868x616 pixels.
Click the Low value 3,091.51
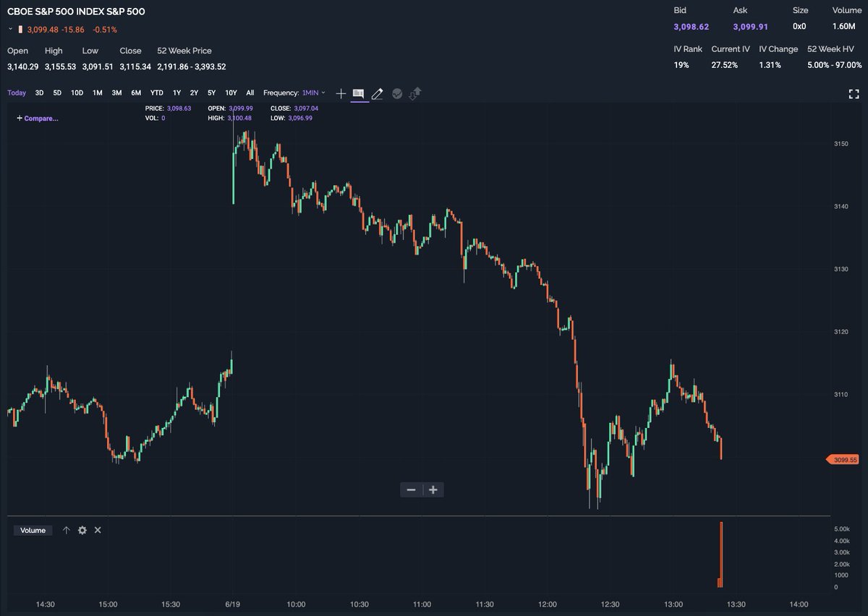click(x=98, y=67)
